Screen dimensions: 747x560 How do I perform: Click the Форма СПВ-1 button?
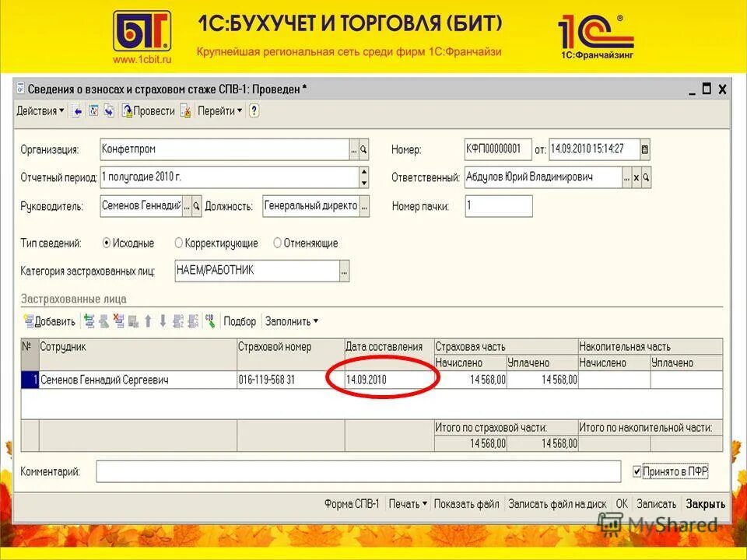(x=352, y=504)
